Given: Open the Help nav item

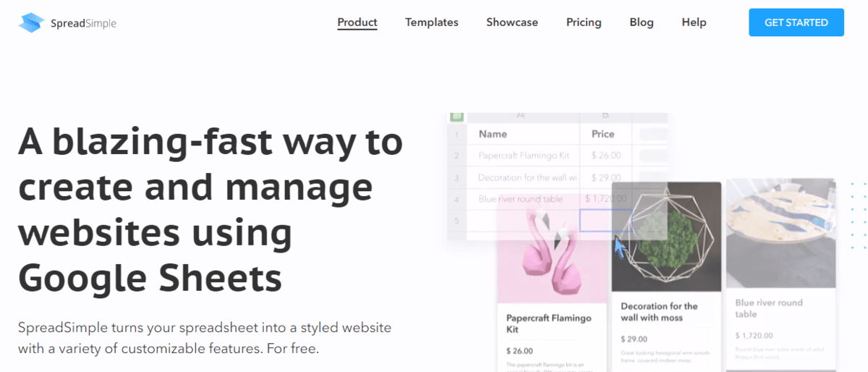Looking at the screenshot, I should click(x=694, y=22).
